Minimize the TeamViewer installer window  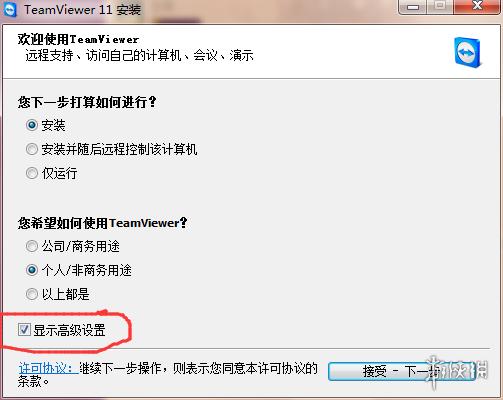(x=413, y=7)
